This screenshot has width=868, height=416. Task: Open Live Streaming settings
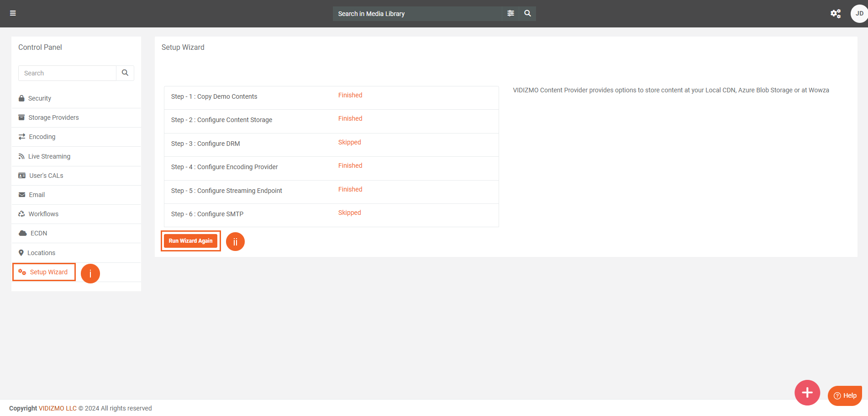[x=49, y=156]
